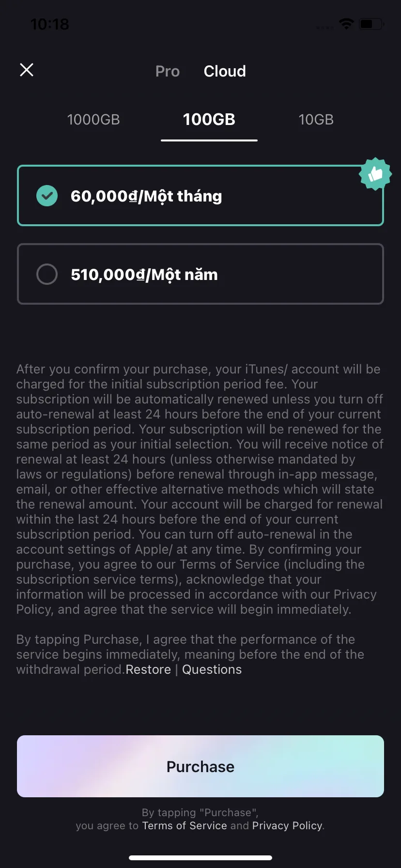Tap the Wi-Fi status icon
The height and width of the screenshot is (868, 401).
click(346, 23)
